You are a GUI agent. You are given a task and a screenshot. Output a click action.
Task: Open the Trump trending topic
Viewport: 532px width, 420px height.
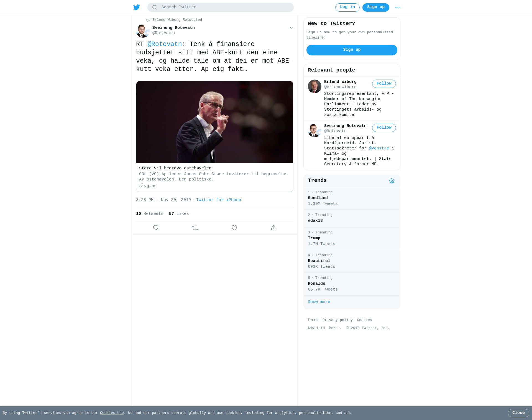(x=352, y=238)
